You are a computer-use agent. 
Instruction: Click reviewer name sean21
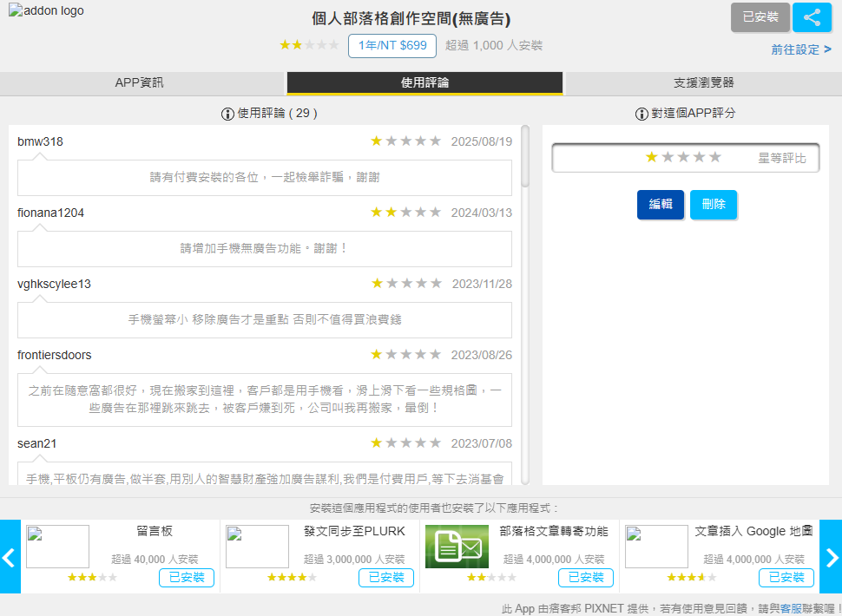click(x=37, y=443)
